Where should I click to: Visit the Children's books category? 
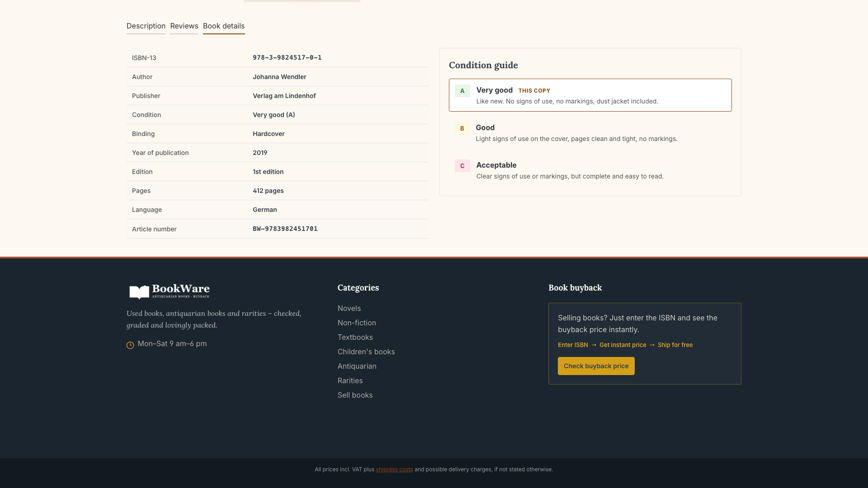[x=366, y=352]
